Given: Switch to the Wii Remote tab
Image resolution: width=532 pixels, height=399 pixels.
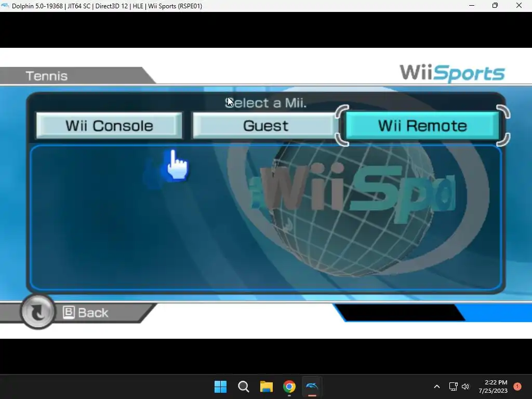Looking at the screenshot, I should tap(422, 126).
